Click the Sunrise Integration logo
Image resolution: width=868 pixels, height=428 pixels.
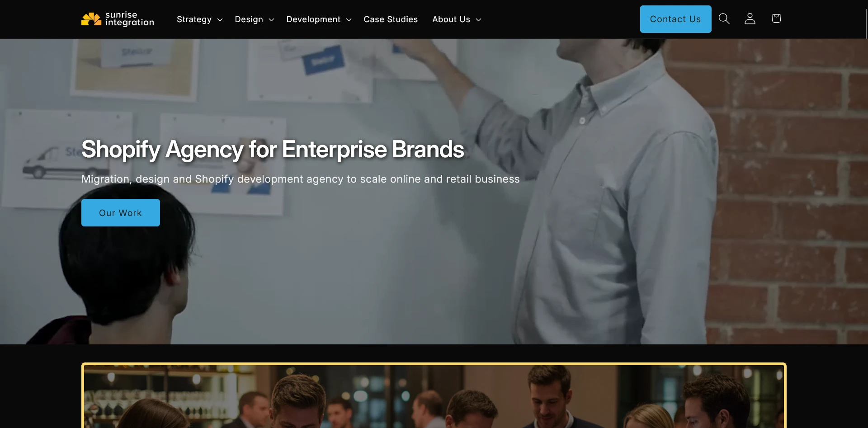[x=118, y=19]
